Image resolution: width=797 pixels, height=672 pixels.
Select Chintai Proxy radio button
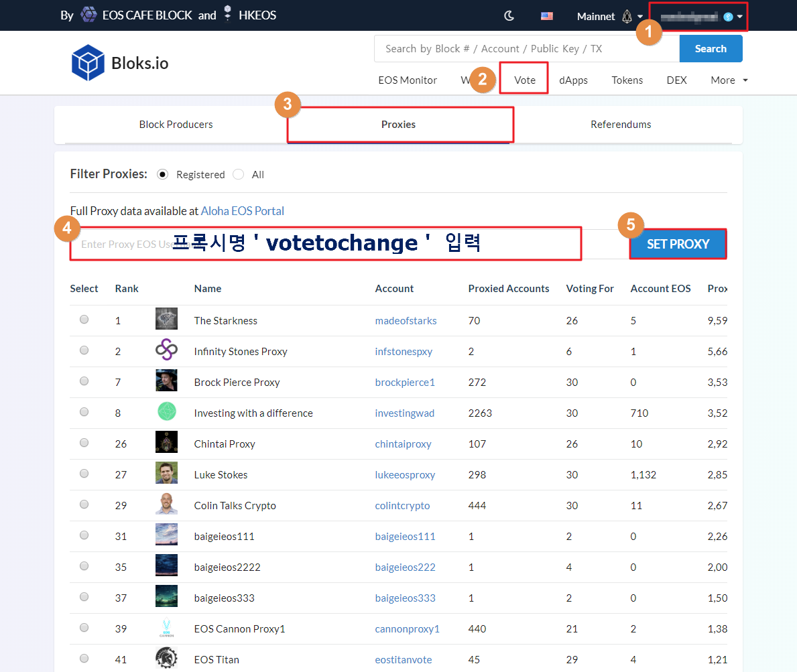(84, 443)
